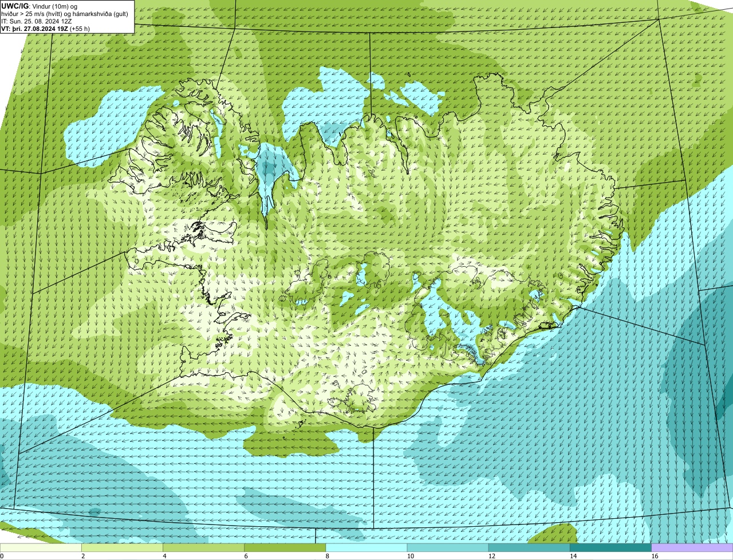The width and height of the screenshot is (733, 560).
Task: Select the "hviður > 25 m/s (hvítt)" description line
Action: pos(65,13)
